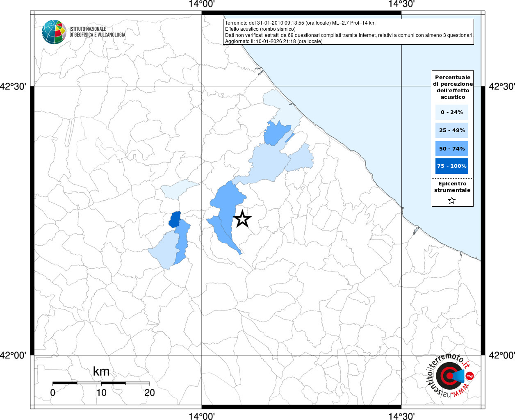
Task: Click the 14°00' longitude label at top
Action: (202, 4)
